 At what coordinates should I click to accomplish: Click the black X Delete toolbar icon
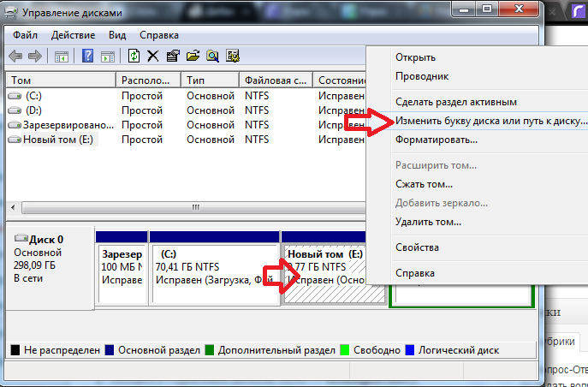153,57
